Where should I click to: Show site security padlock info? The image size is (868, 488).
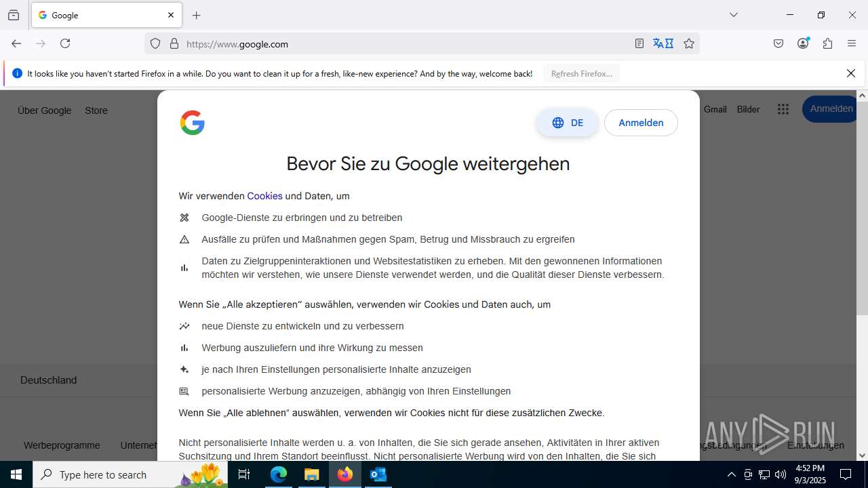(x=174, y=43)
